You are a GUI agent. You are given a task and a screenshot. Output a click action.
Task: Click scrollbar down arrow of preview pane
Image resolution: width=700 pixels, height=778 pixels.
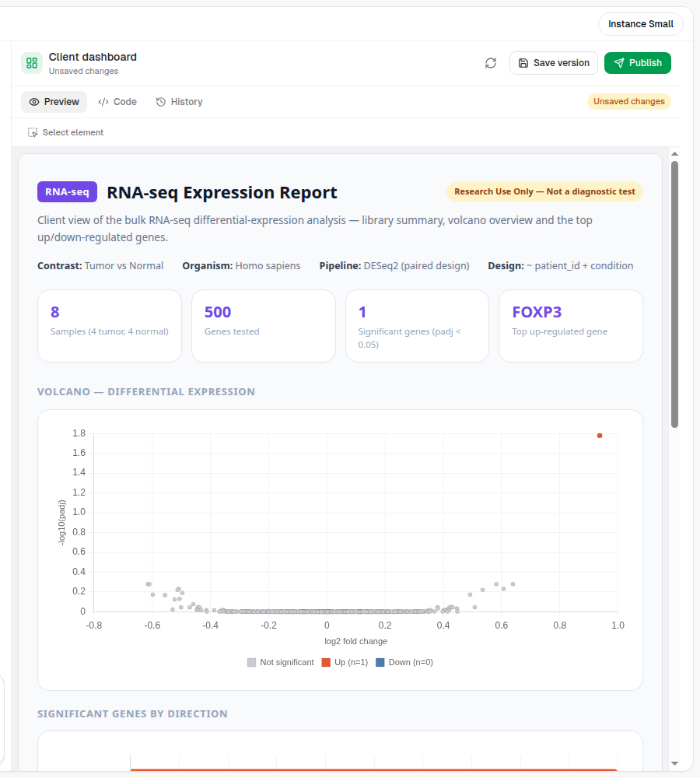pyautogui.click(x=674, y=763)
